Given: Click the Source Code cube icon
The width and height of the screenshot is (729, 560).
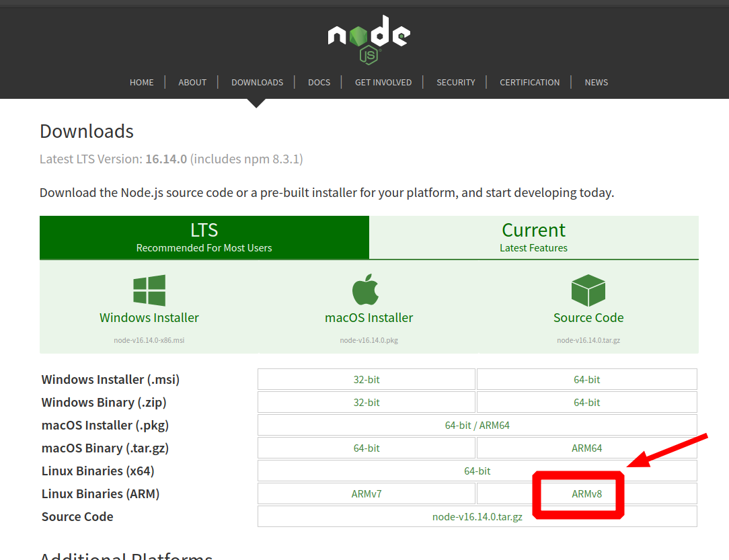Looking at the screenshot, I should coord(588,290).
